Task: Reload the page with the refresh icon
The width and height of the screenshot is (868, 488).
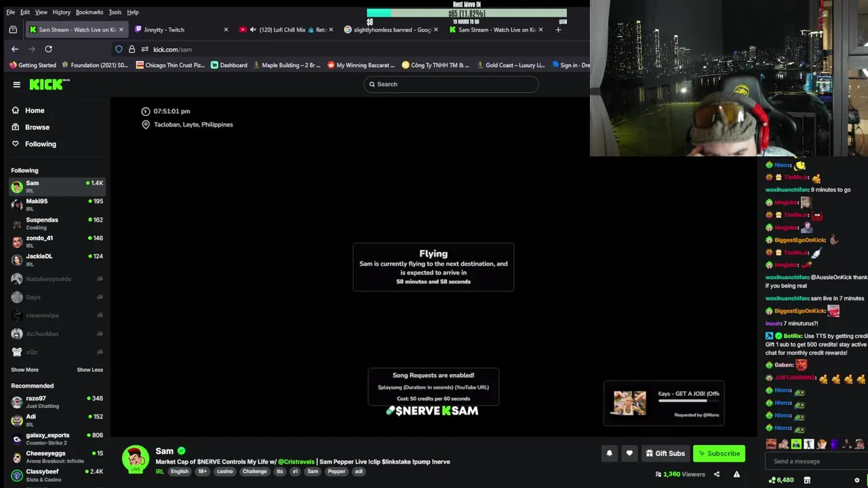Action: click(48, 49)
